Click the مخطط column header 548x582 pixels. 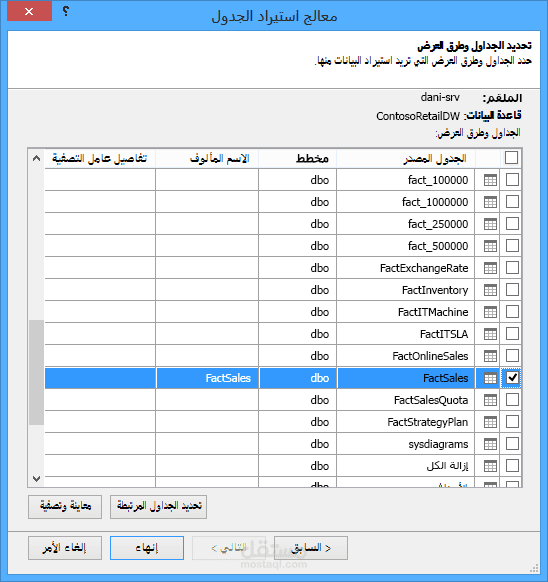click(x=297, y=159)
